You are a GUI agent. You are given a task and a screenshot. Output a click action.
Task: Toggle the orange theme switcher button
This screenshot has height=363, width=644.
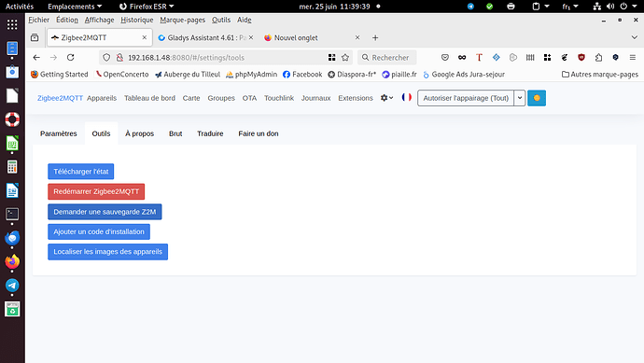[x=537, y=98]
